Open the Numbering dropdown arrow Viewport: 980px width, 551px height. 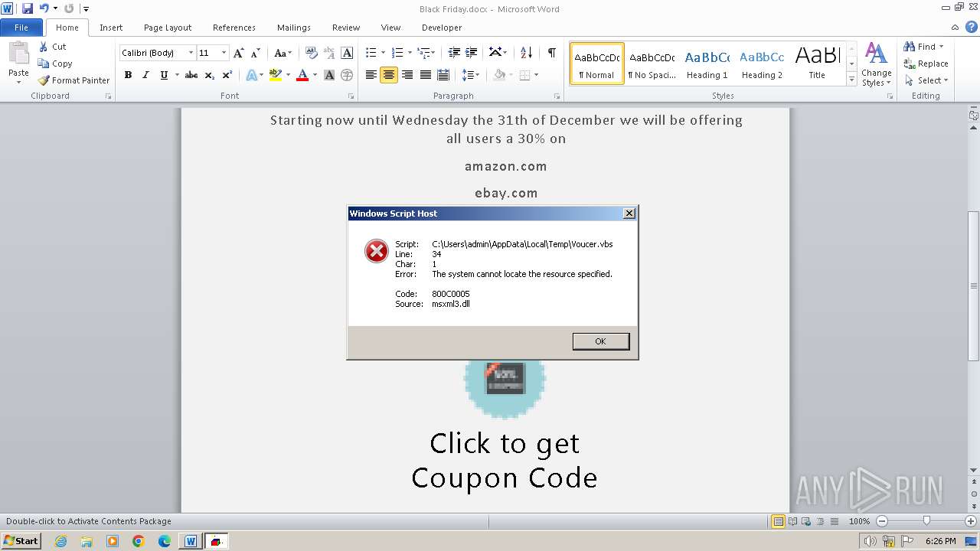[x=410, y=53]
